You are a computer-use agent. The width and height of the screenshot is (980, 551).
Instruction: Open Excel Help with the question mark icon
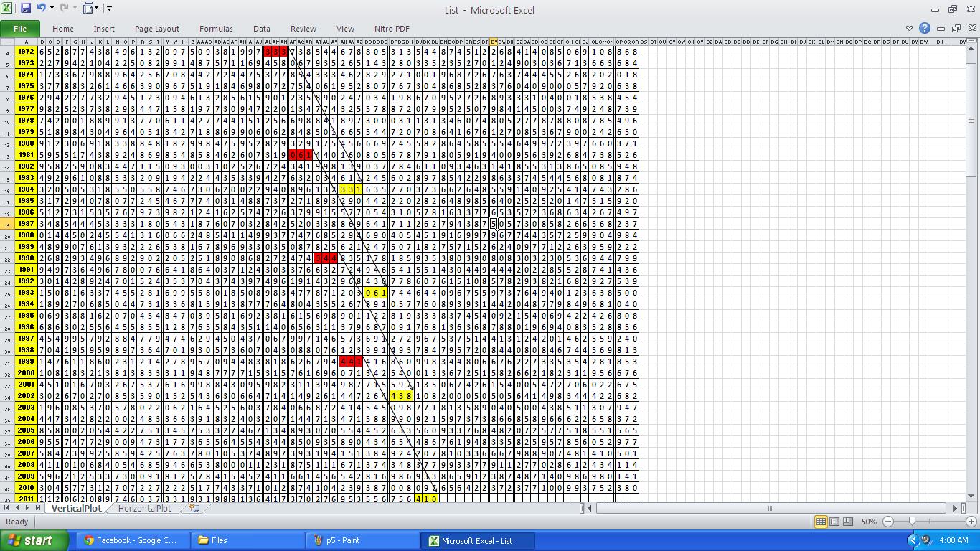click(x=925, y=28)
